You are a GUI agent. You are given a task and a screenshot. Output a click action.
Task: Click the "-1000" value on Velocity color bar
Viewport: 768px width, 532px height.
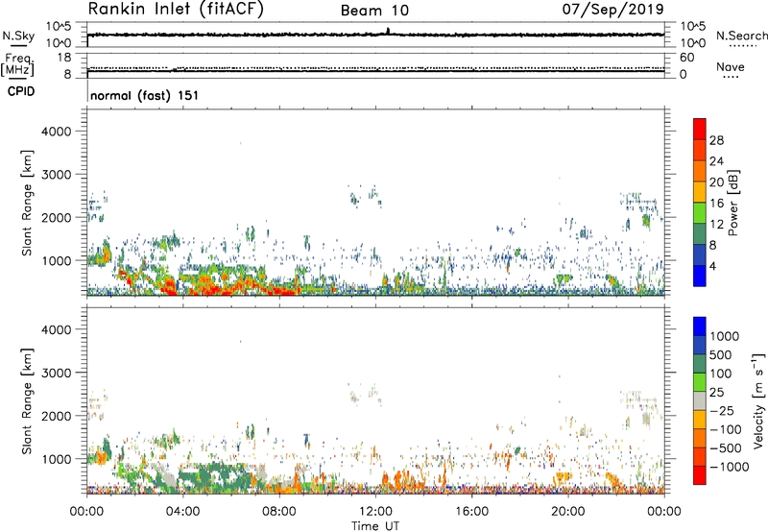[730, 467]
